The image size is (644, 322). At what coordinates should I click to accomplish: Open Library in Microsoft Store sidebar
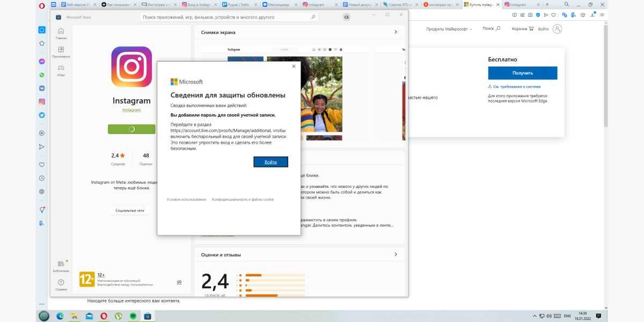click(61, 266)
